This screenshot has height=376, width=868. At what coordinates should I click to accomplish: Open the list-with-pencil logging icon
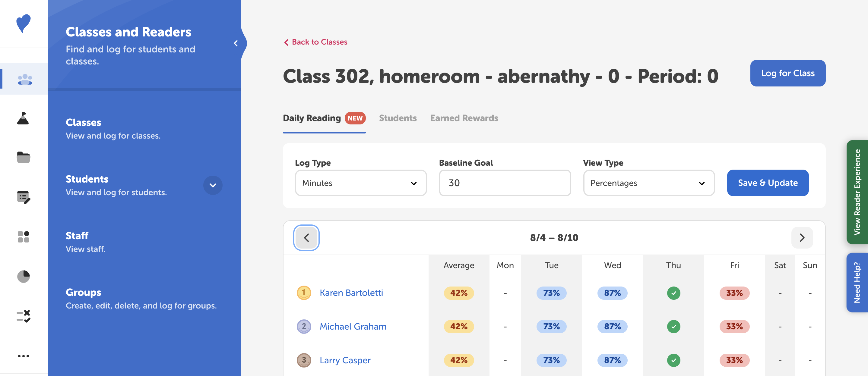click(x=23, y=197)
